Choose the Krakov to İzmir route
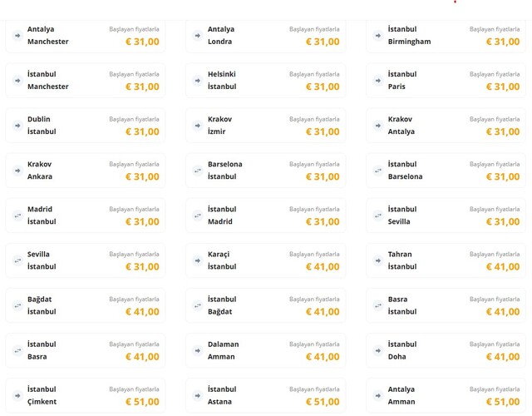The width and height of the screenshot is (532, 416). (x=265, y=126)
